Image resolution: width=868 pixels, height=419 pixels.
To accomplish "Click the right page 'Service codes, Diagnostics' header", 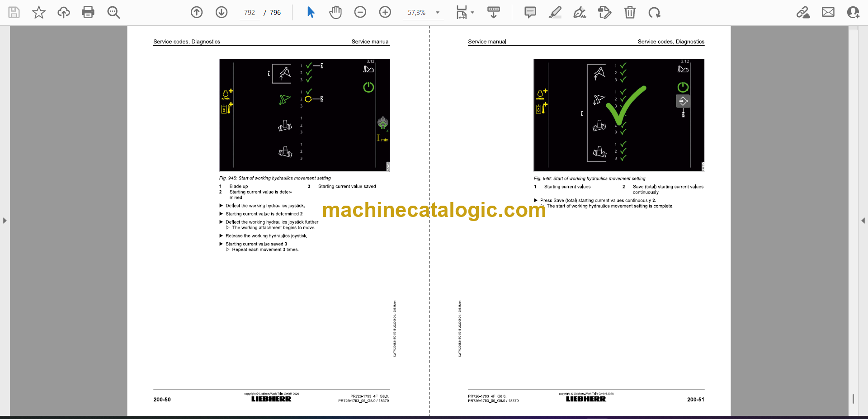I will tap(671, 42).
